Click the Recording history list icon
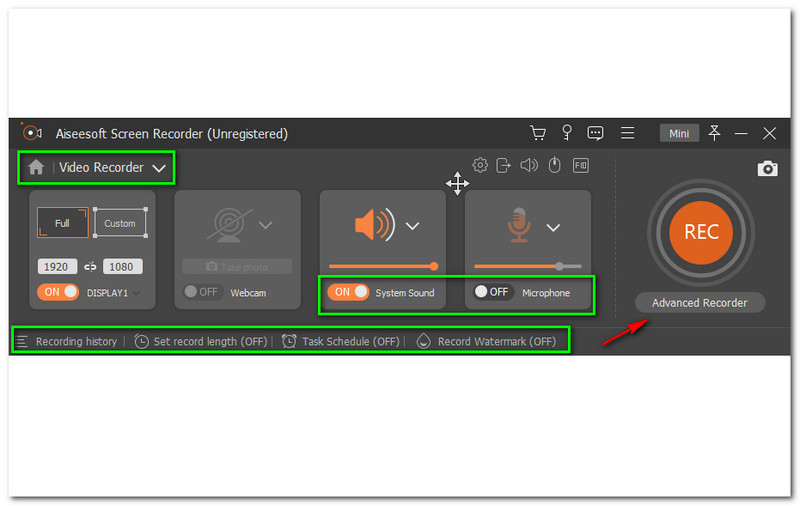Image resolution: width=800 pixels, height=506 pixels. click(x=21, y=341)
